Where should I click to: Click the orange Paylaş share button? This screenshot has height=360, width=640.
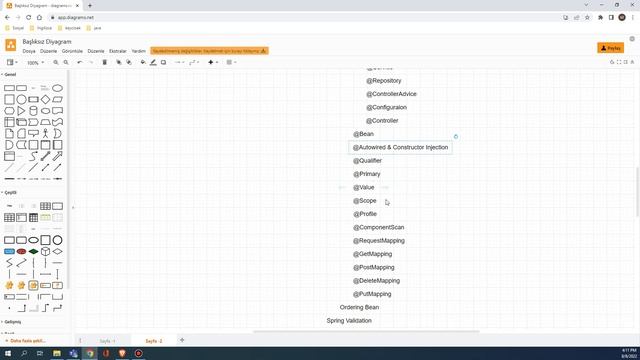tap(611, 48)
